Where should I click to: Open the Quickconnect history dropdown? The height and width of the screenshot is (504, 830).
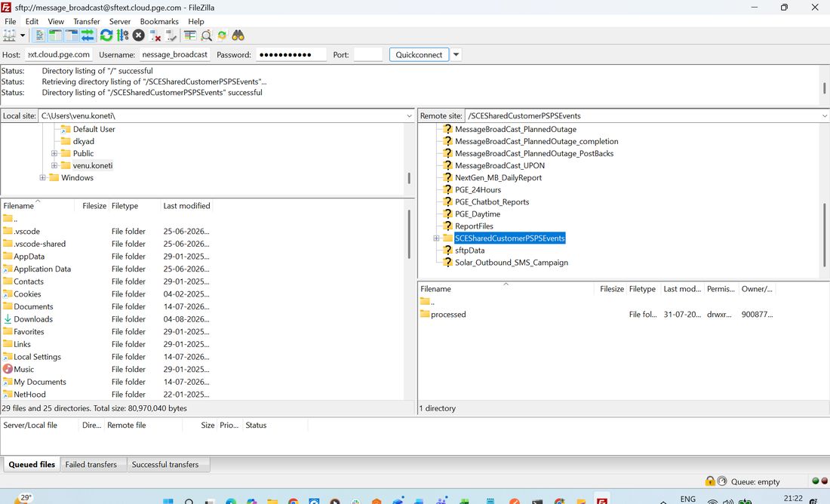tap(456, 54)
